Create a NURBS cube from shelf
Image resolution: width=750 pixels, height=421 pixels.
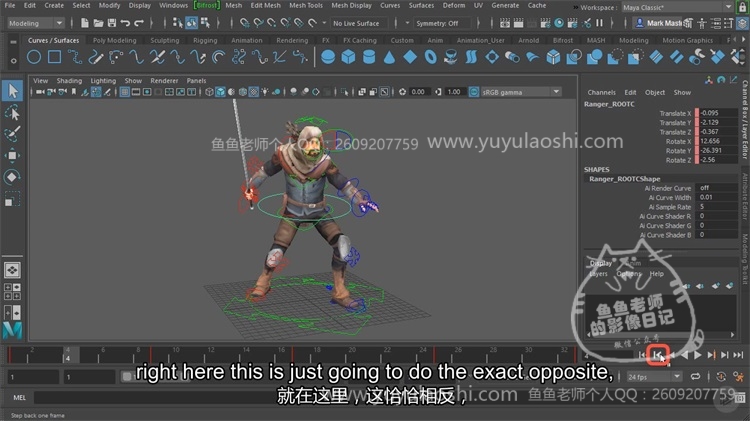[x=349, y=57]
